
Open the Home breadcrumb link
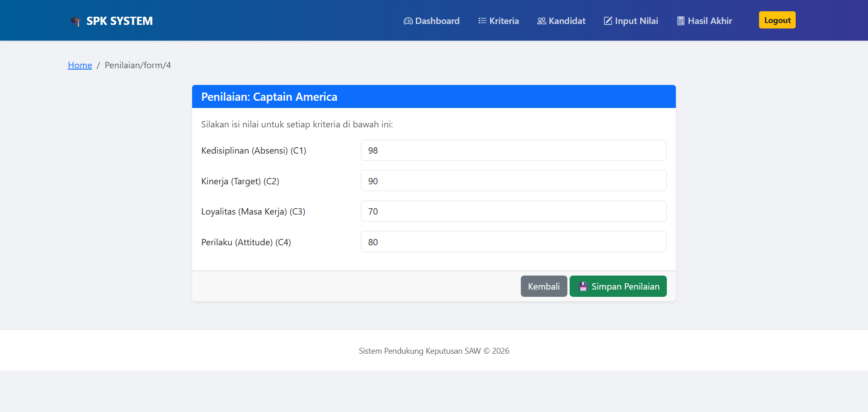(x=80, y=65)
